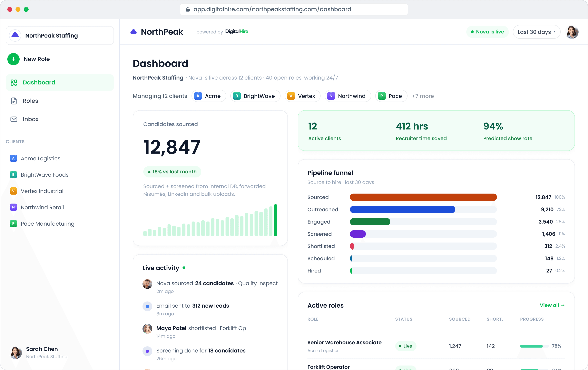Image resolution: width=588 pixels, height=370 pixels.
Task: Click the purple Screened funnel bar
Action: [x=358, y=234]
